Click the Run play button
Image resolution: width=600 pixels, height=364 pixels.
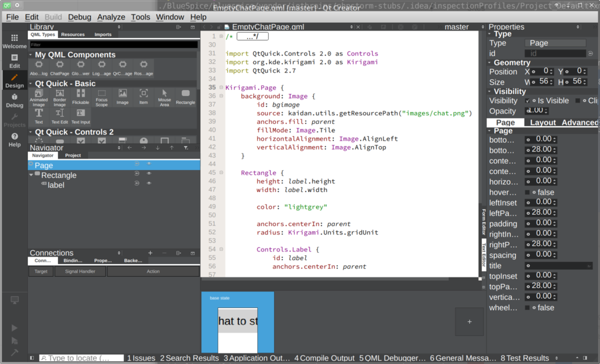[14, 328]
